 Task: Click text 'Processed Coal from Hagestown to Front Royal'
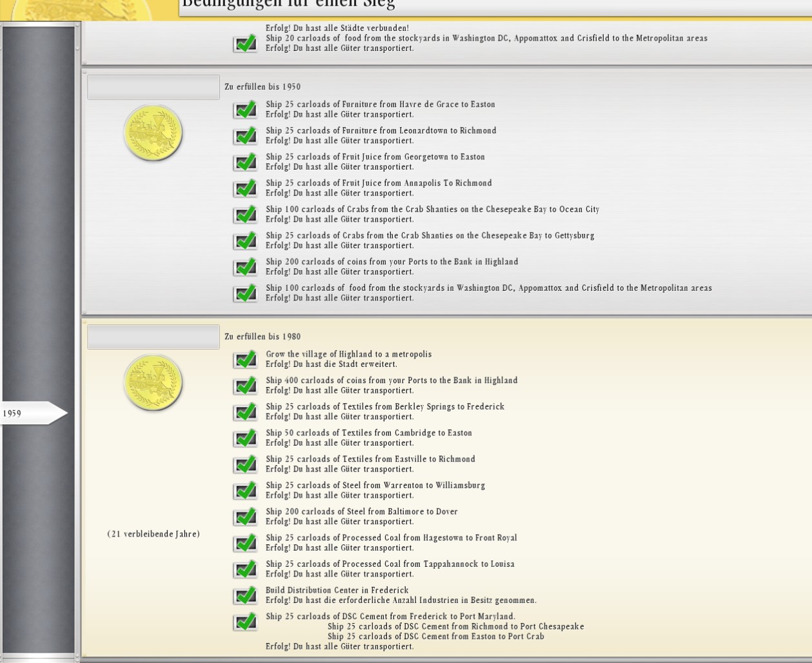[430, 538]
